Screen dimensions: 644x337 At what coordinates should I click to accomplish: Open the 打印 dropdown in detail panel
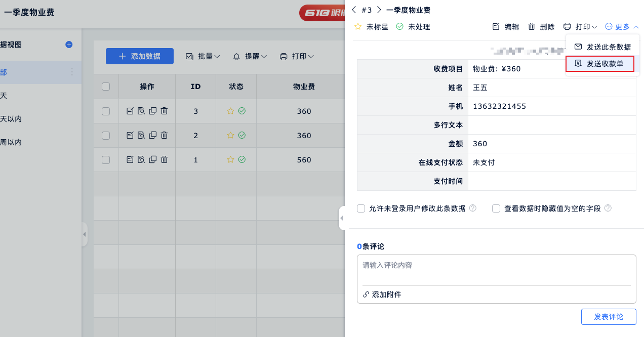click(580, 27)
